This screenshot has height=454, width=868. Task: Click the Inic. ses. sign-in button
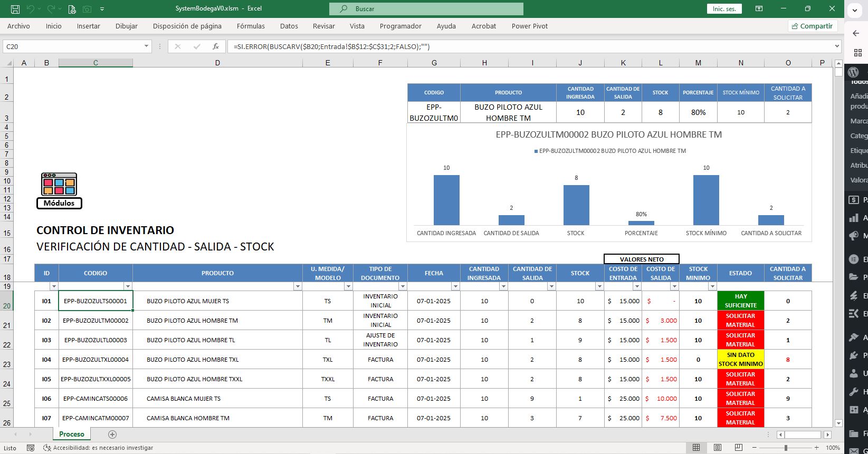[724, 9]
